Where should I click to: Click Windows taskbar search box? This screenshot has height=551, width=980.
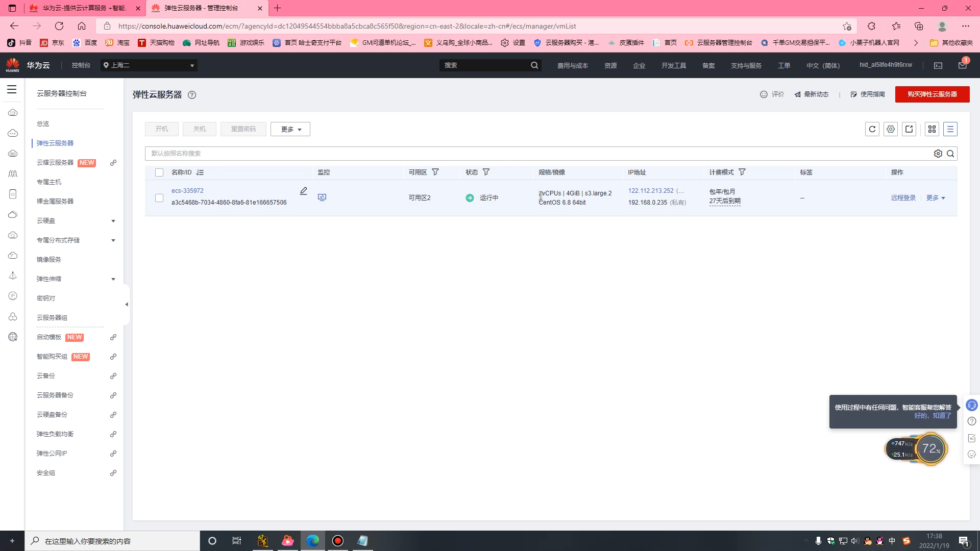(112, 541)
